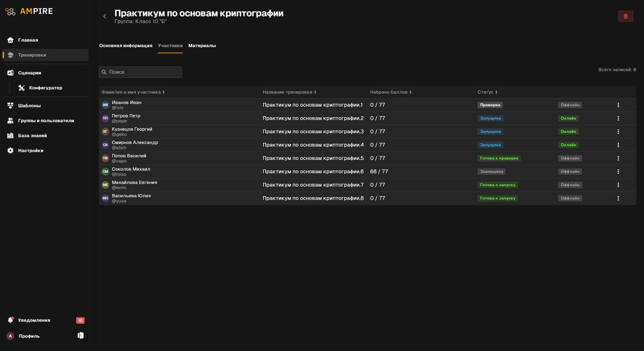The height and width of the screenshot is (351, 644).
Task: Switch to the Основная информация tab
Action: pos(126,46)
